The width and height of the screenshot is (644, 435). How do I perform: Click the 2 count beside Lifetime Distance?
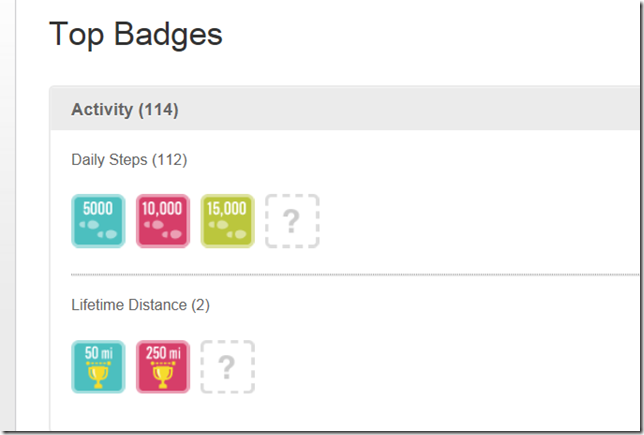[x=200, y=304]
